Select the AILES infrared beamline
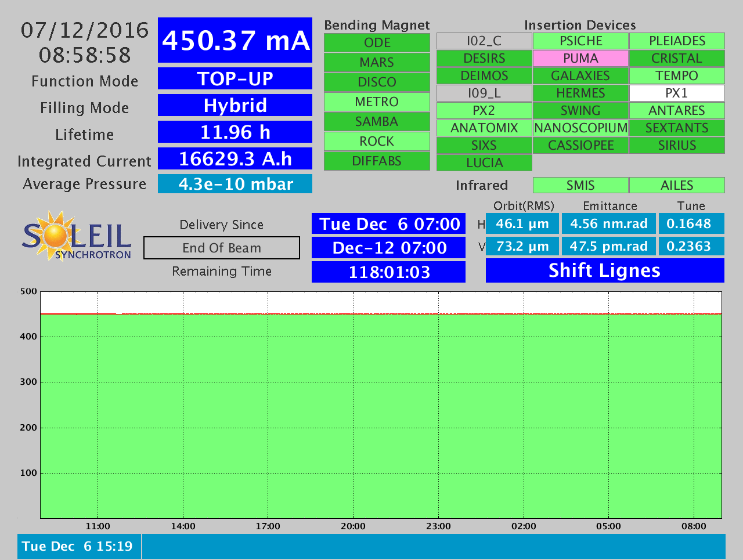This screenshot has width=743, height=560. point(677,185)
